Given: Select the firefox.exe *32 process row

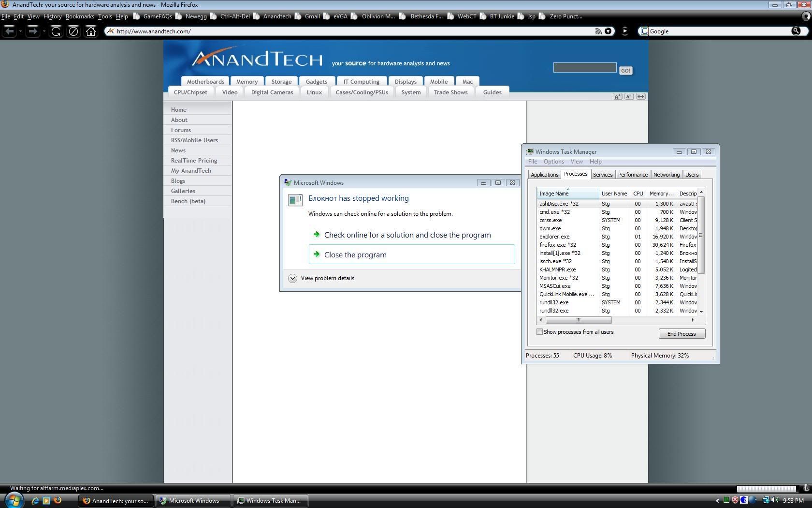Looking at the screenshot, I should tap(617, 245).
